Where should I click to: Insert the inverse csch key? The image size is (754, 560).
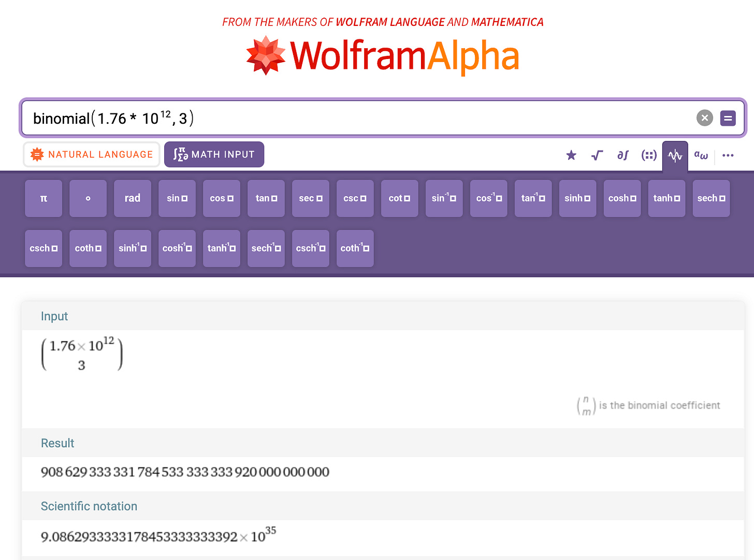click(x=311, y=248)
